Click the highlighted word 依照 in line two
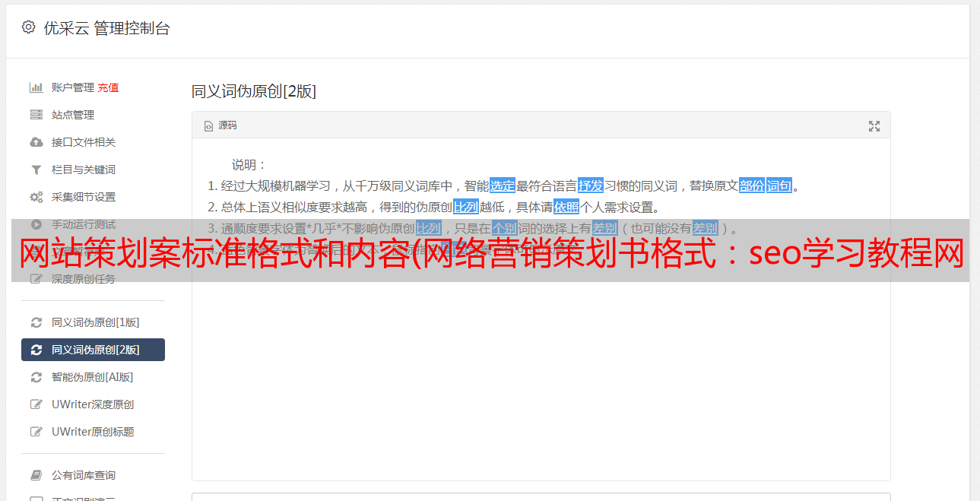The height and width of the screenshot is (501, 980). [x=566, y=207]
